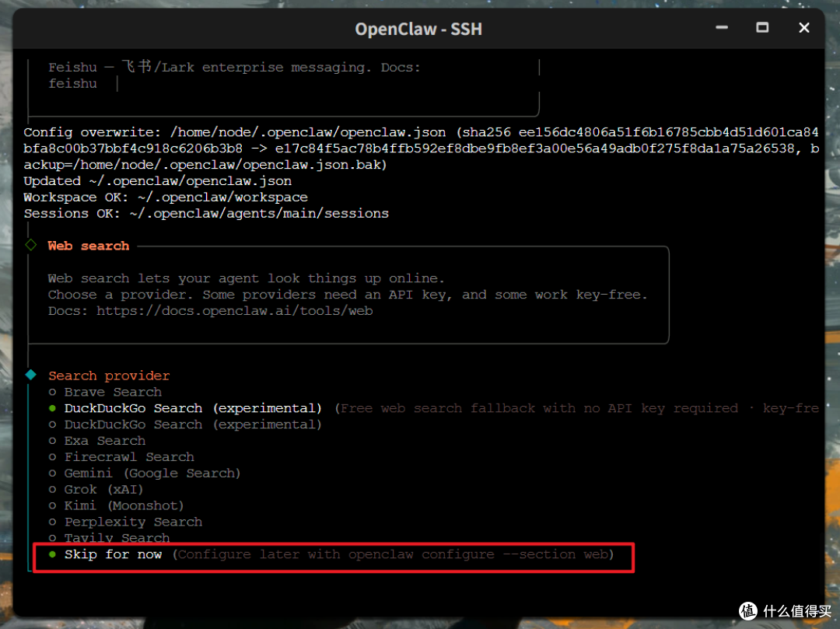Select Firecrawl Search as provider
This screenshot has height=629, width=840.
tap(121, 456)
